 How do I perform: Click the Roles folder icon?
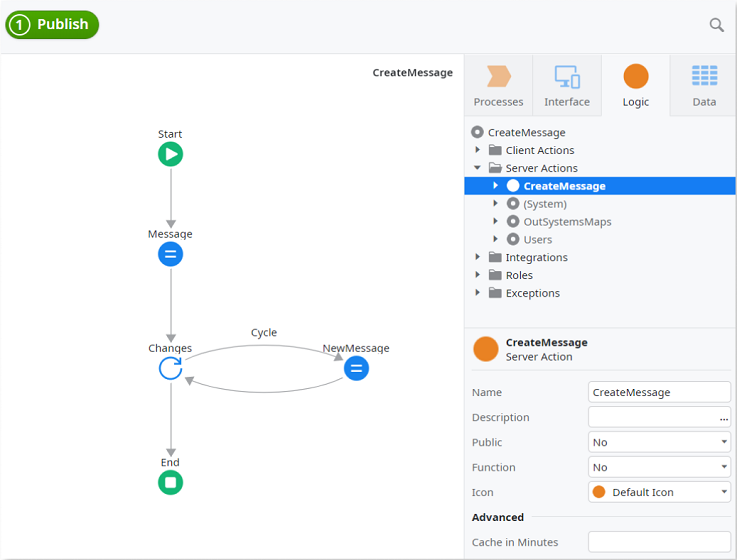click(x=495, y=275)
